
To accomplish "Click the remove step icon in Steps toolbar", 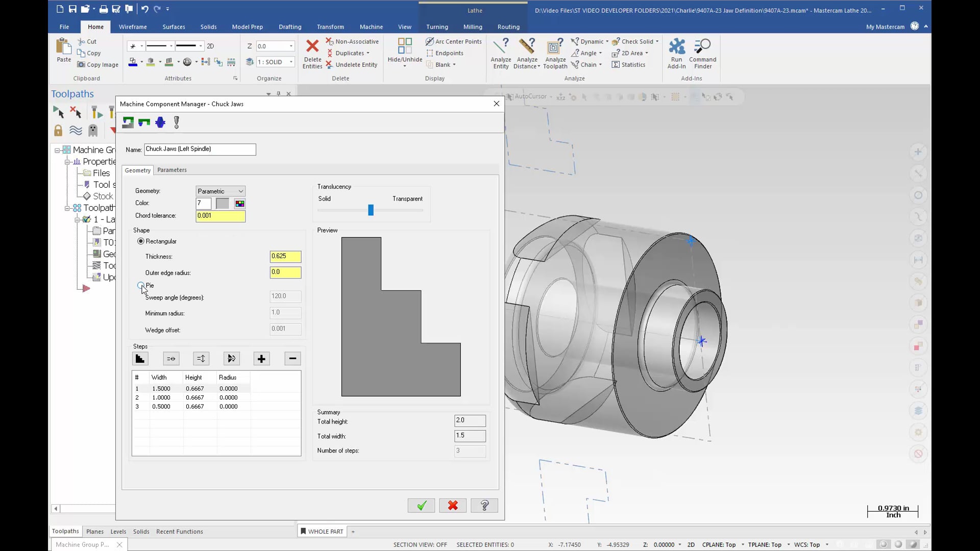I will point(292,359).
